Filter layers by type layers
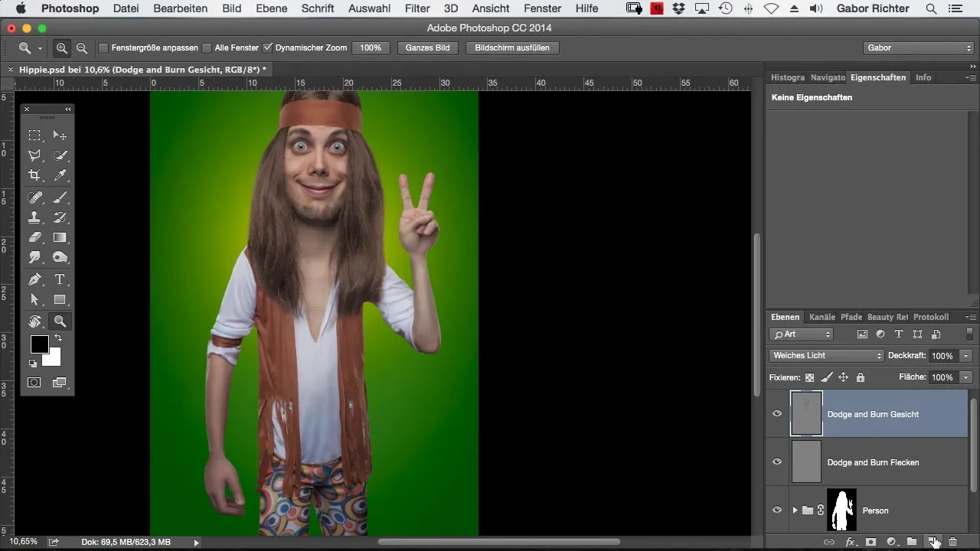This screenshot has height=551, width=980. (899, 334)
